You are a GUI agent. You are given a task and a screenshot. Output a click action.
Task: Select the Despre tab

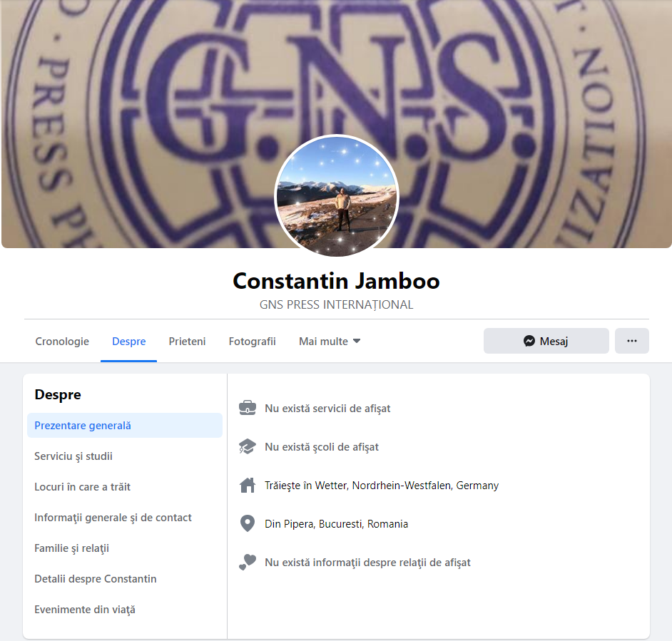tap(128, 342)
